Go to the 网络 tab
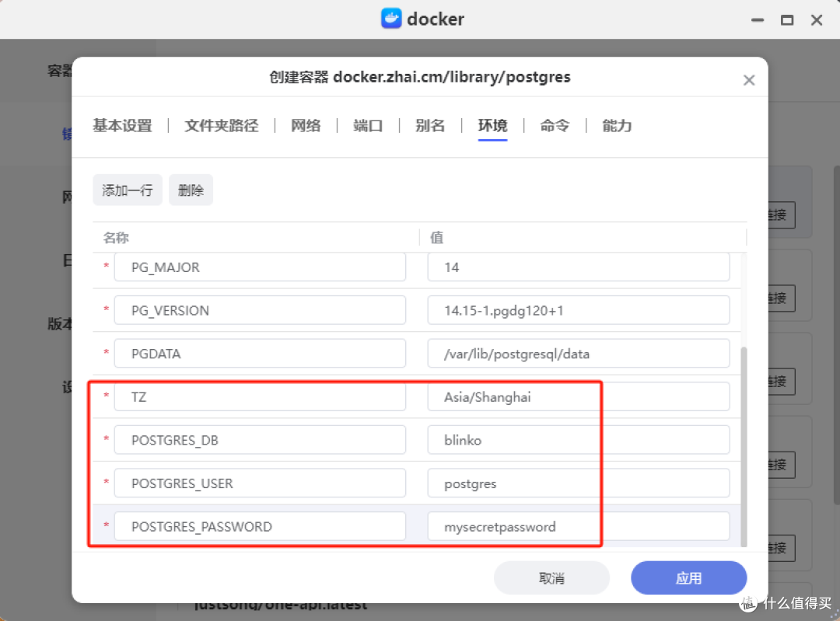This screenshot has width=840, height=621. 306,126
